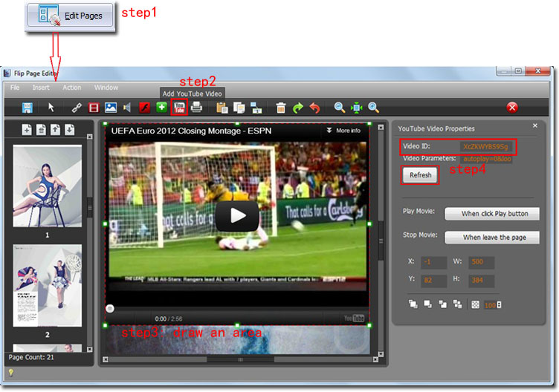Open the File menu
The image size is (559, 392).
click(15, 88)
